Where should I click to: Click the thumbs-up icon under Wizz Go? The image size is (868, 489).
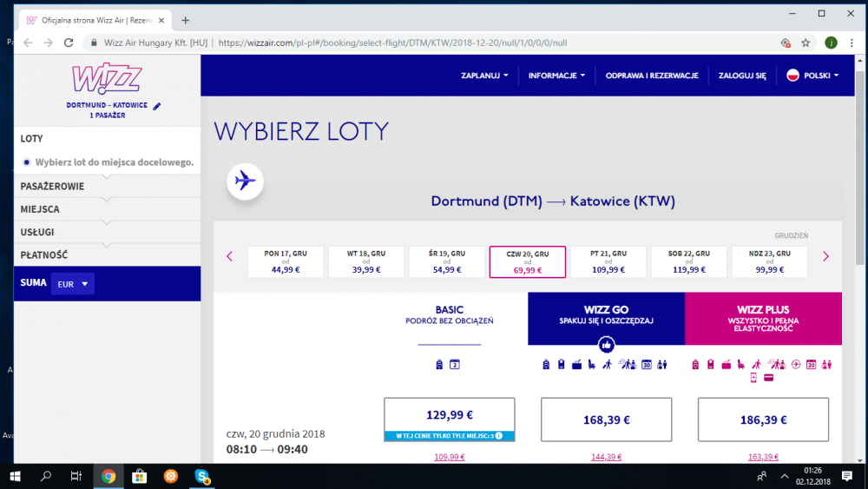606,345
